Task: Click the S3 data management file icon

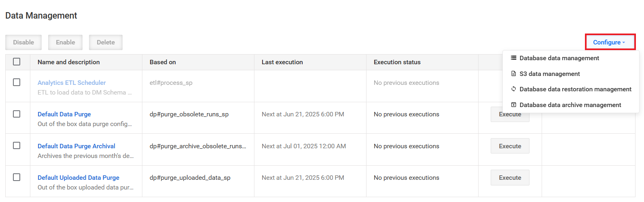Action: [513, 74]
